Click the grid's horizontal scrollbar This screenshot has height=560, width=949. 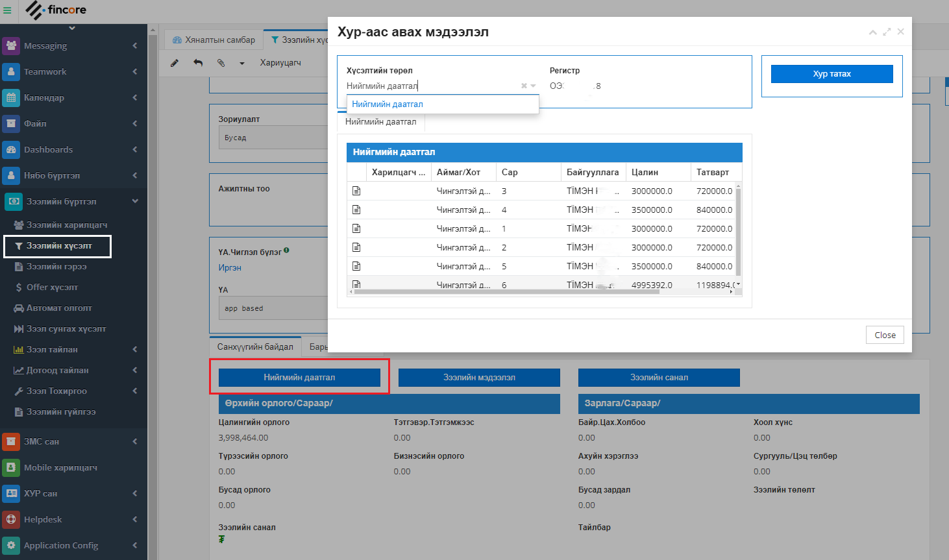coord(506,292)
